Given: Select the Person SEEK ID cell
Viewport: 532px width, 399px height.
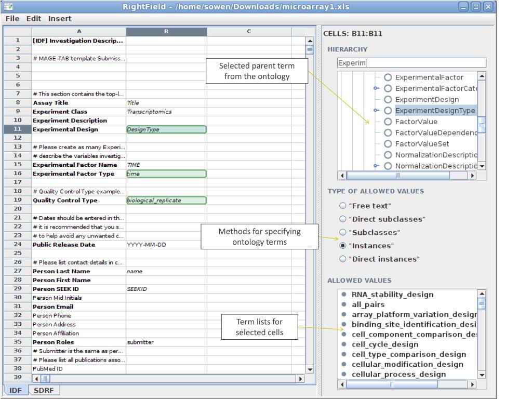Looking at the screenshot, I should click(79, 289).
